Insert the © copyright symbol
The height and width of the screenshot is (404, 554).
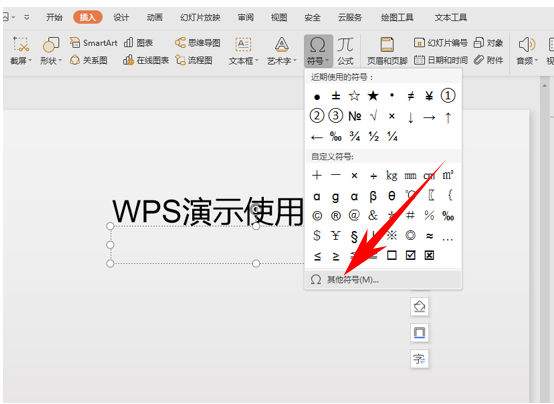click(x=317, y=215)
